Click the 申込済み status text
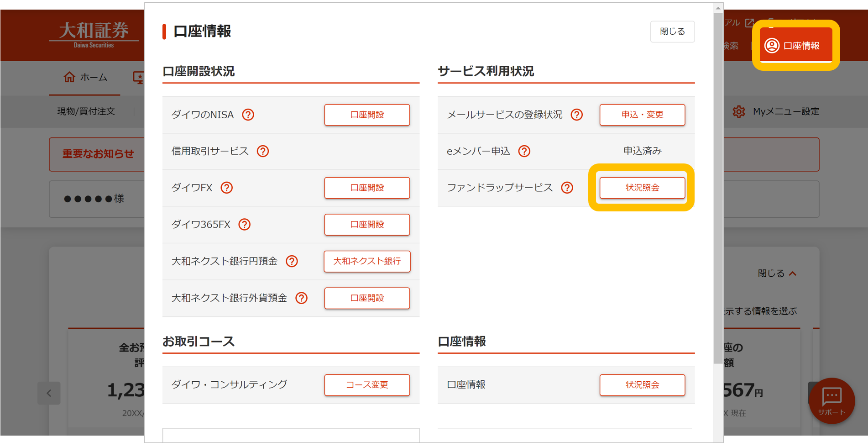Screen dimensions: 868x447 point(642,151)
